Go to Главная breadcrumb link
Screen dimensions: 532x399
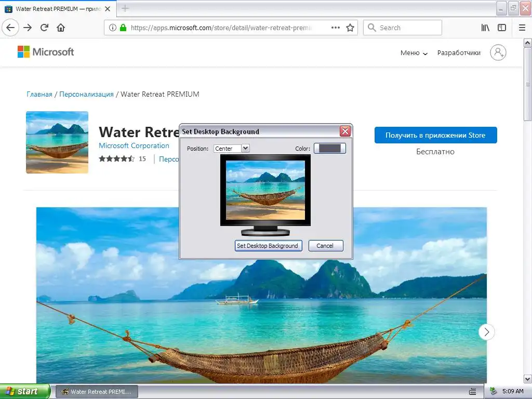pyautogui.click(x=39, y=95)
